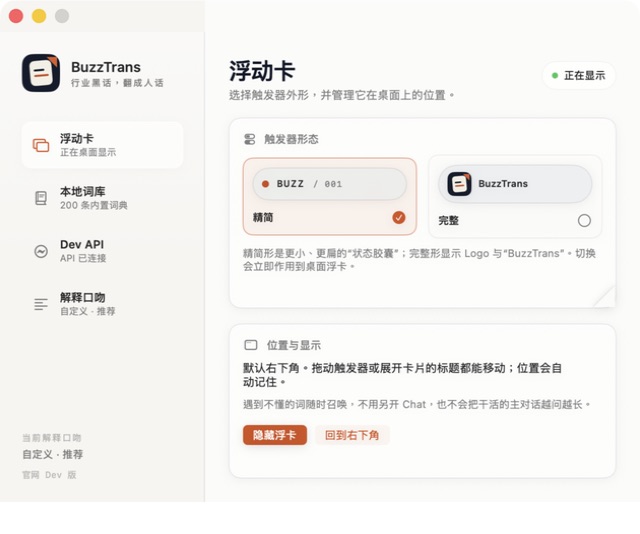Click the 隐藏浮卡 button
Viewport: 640px width, 534px height.
click(275, 435)
